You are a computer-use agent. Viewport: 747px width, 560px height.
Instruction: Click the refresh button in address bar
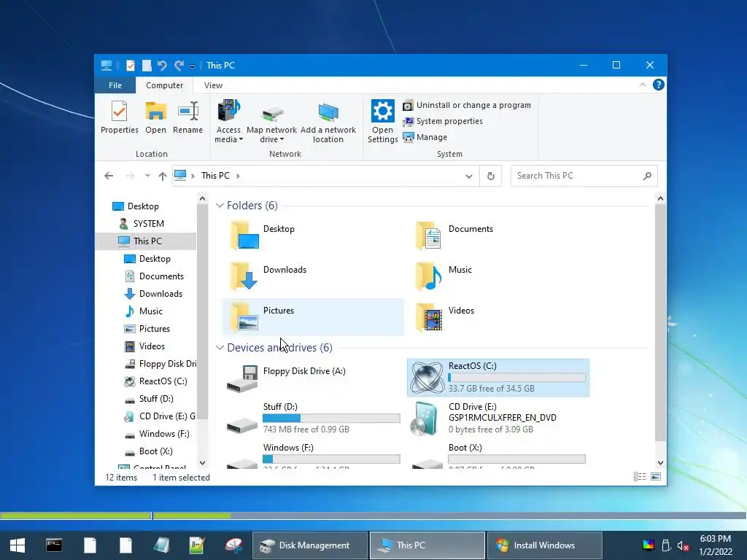pos(491,176)
